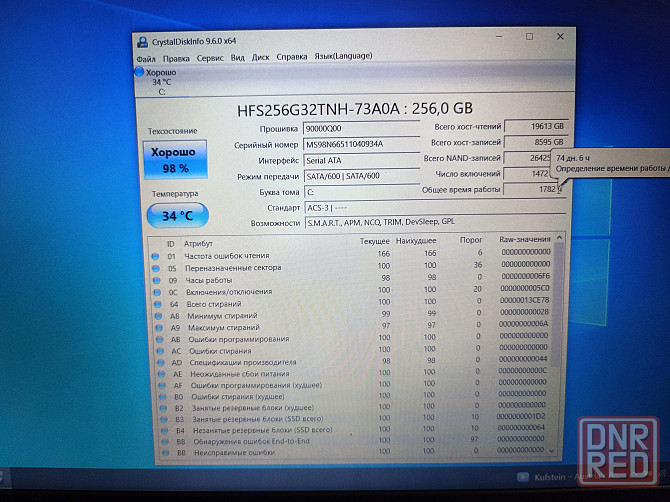The image size is (670, 502).
Task: Open the Язык(Language) menu
Action: [343, 56]
